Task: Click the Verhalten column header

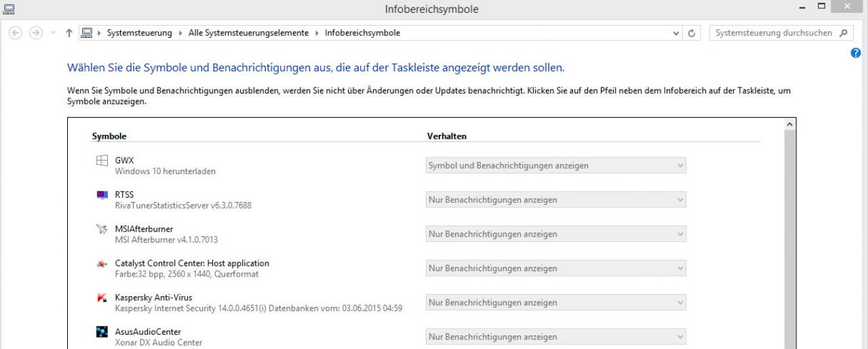Action: [x=447, y=136]
